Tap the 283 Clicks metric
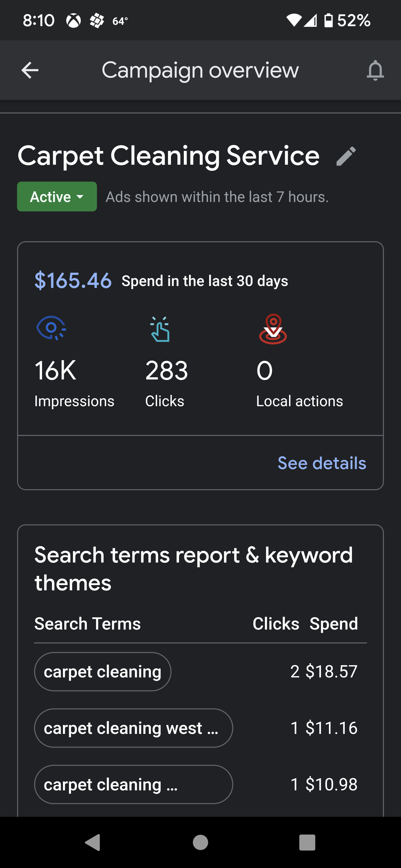The height and width of the screenshot is (868, 401). click(166, 371)
